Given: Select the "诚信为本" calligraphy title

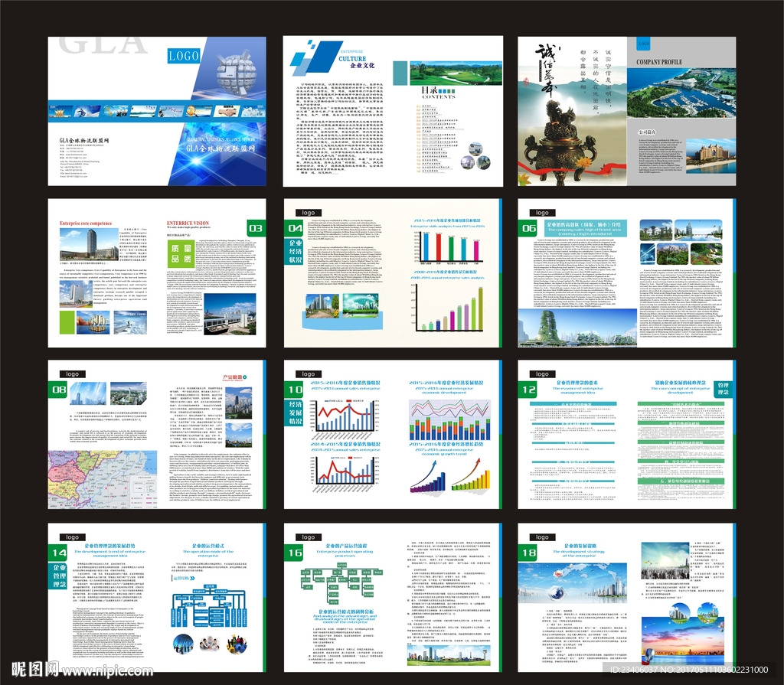Looking at the screenshot, I should [x=548, y=70].
